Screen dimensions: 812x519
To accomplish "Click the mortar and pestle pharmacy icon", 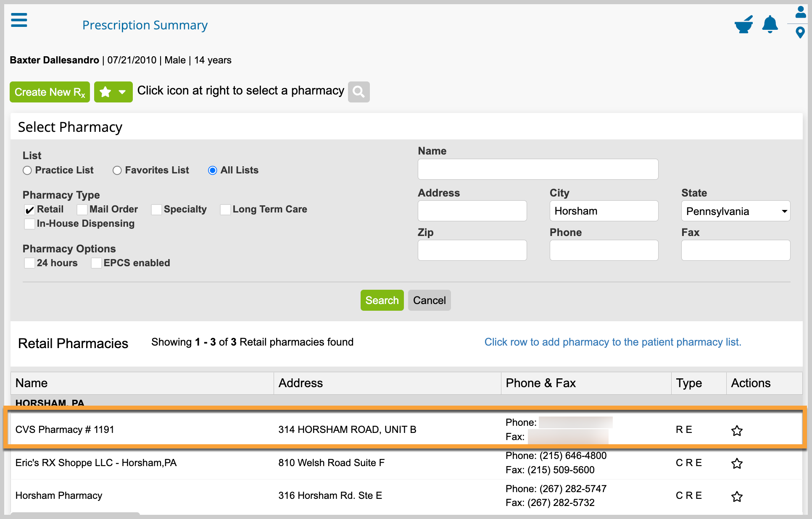I will [x=743, y=24].
